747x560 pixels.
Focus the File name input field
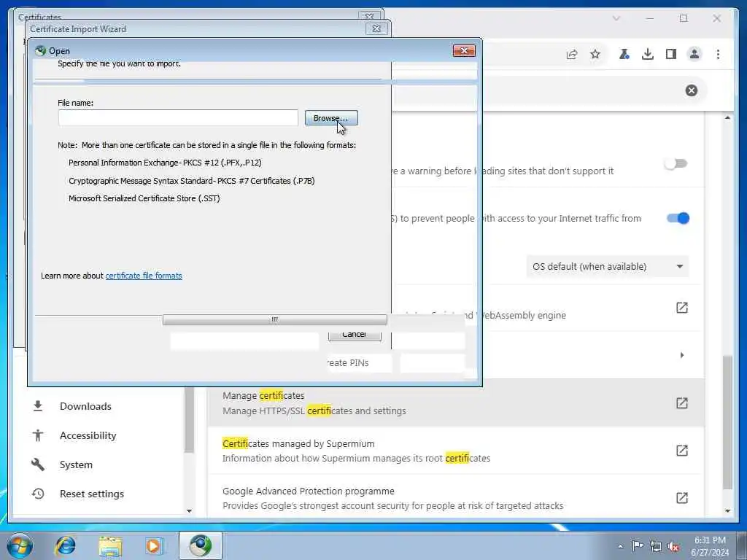pyautogui.click(x=178, y=118)
